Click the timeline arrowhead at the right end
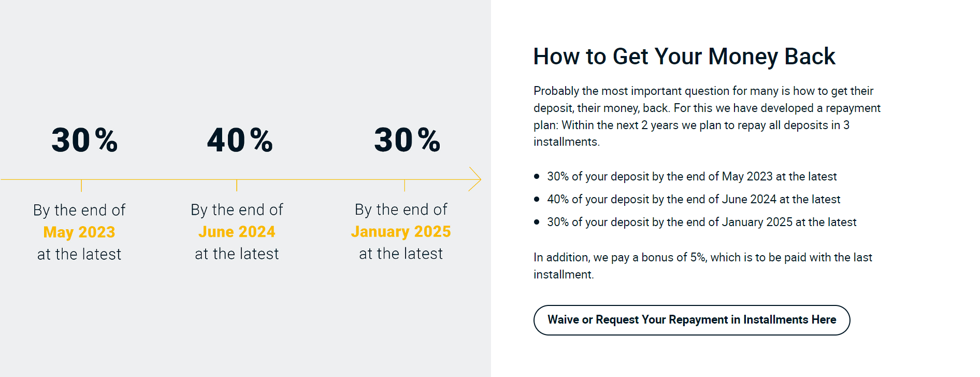 tap(475, 179)
